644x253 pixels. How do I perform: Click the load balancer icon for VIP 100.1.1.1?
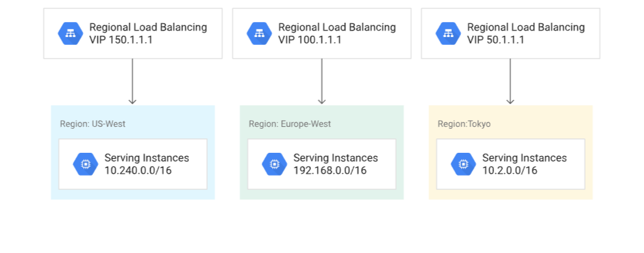tap(260, 33)
